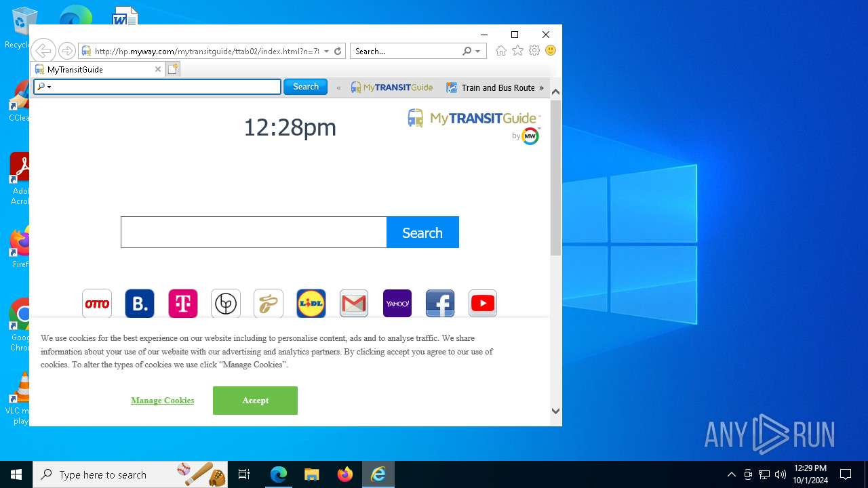Click the volume icon in system tray

(x=781, y=474)
